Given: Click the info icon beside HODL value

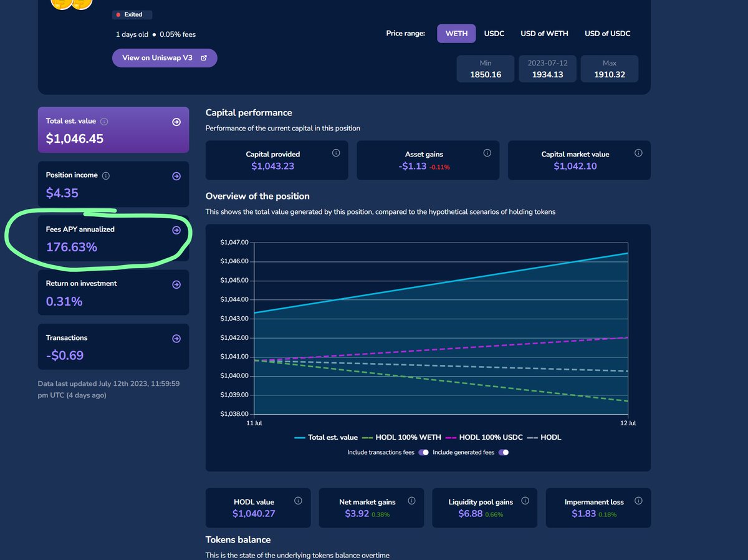Looking at the screenshot, I should [298, 500].
